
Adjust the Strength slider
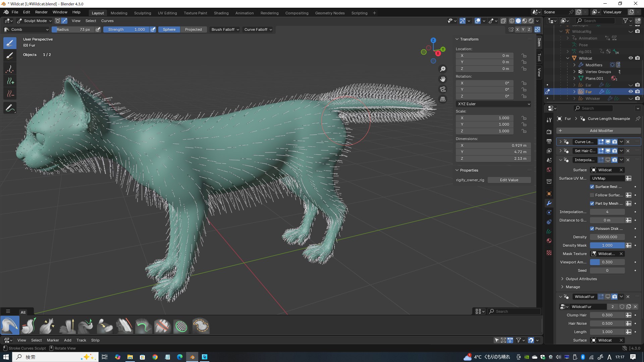126,29
